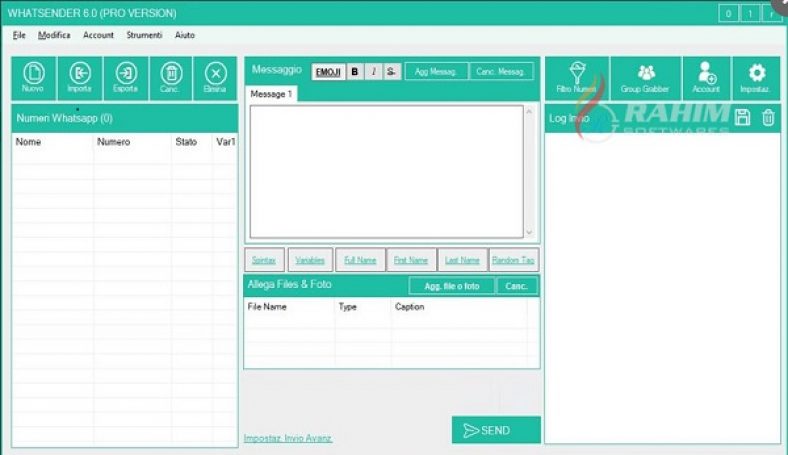Insert First Name tag

click(x=411, y=260)
